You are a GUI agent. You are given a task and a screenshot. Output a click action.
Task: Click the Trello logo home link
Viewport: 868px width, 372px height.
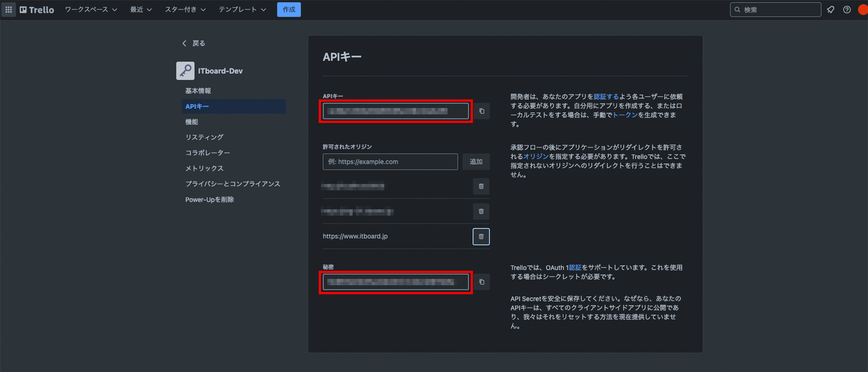pyautogui.click(x=37, y=9)
